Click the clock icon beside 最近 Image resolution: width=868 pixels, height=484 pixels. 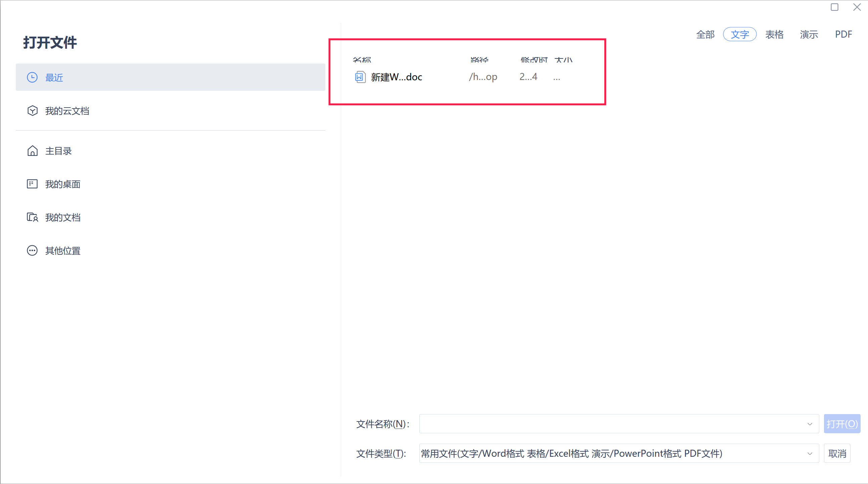pos(32,78)
